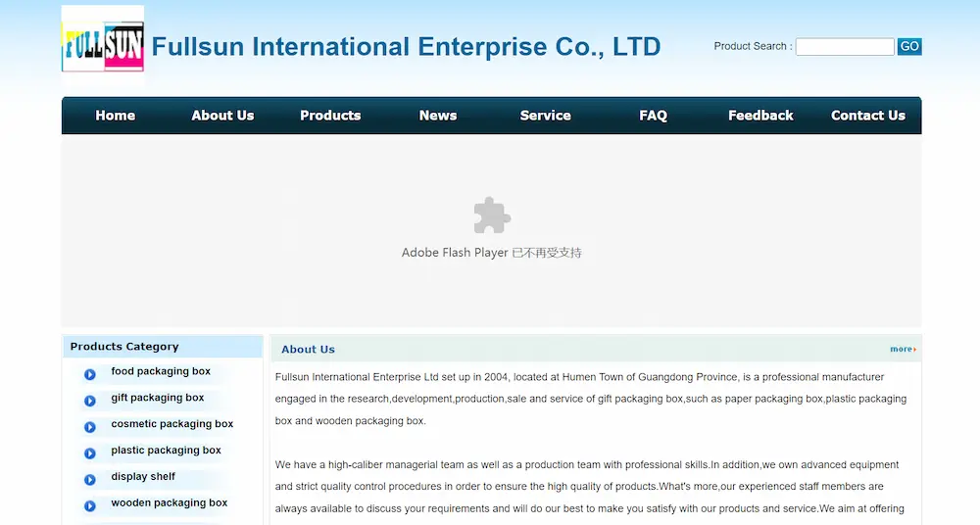Open cosmetic packaging box category
Image resolution: width=980 pixels, height=525 pixels.
coord(171,424)
